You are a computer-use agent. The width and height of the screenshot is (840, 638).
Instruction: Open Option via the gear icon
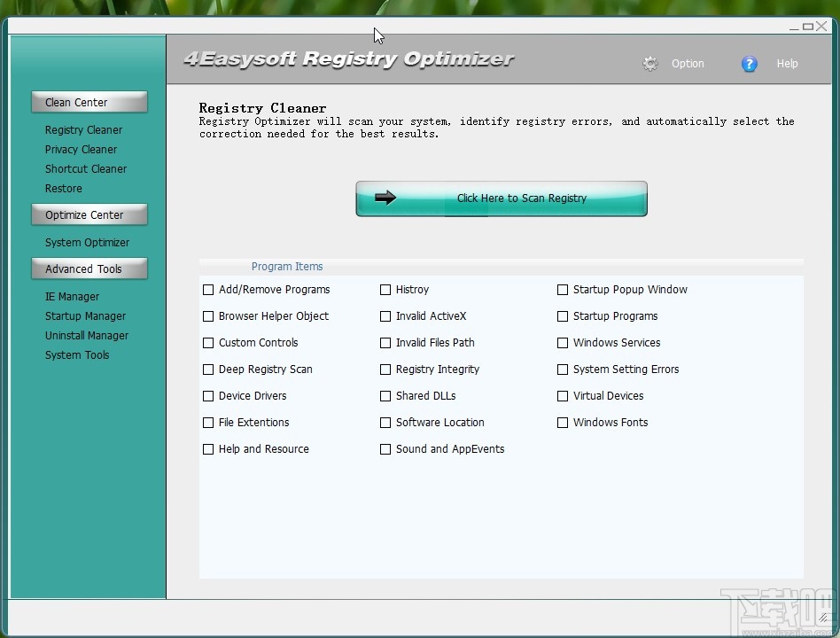click(649, 64)
